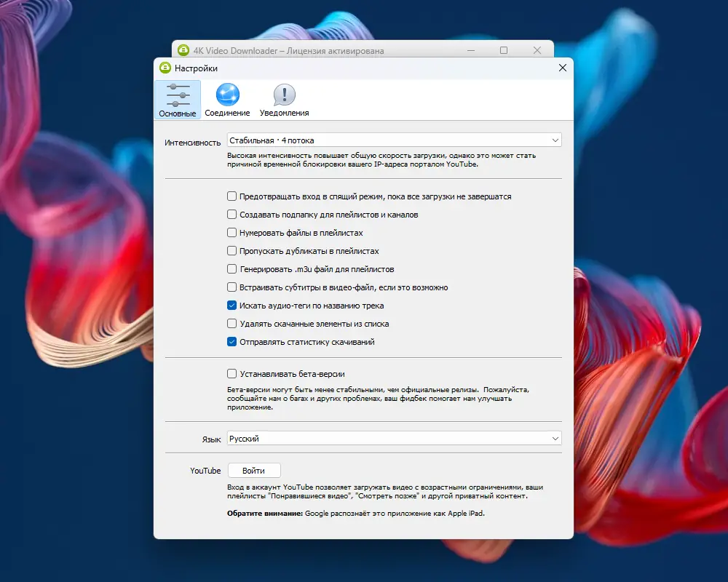Check 'Создавать подпапку для плейлистов и каналов'
Screen dimensions: 728x582
click(x=232, y=215)
